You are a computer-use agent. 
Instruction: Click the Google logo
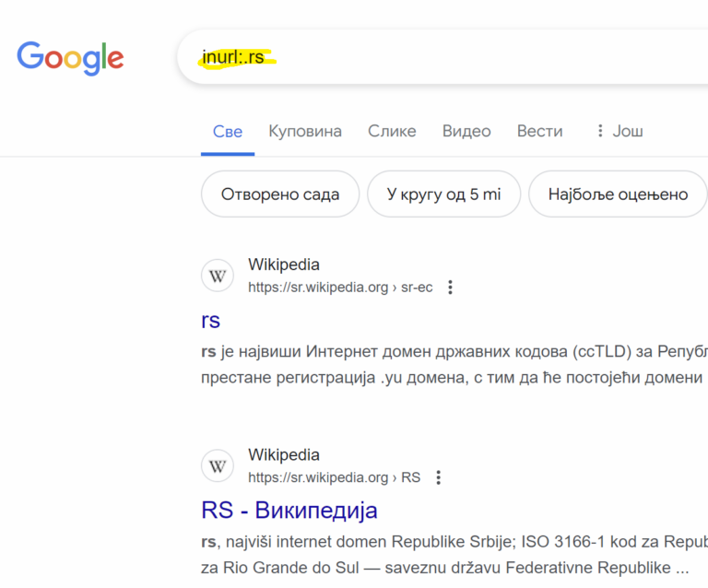click(x=70, y=58)
